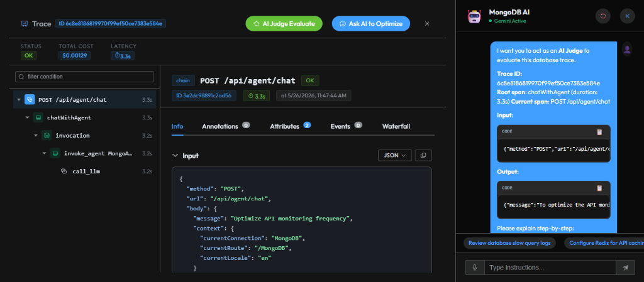Click the search magnifier icon in filter field
The width and height of the screenshot is (644, 282).
21,77
